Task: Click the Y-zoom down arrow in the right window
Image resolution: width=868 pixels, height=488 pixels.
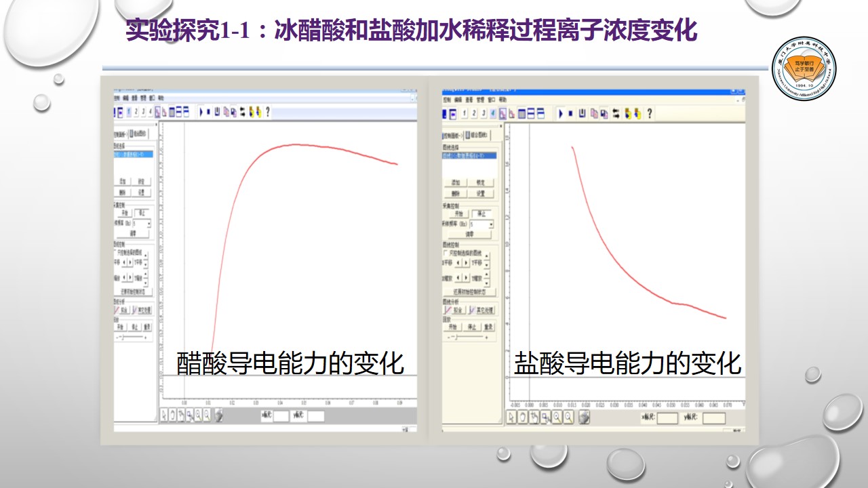Action: click(487, 283)
